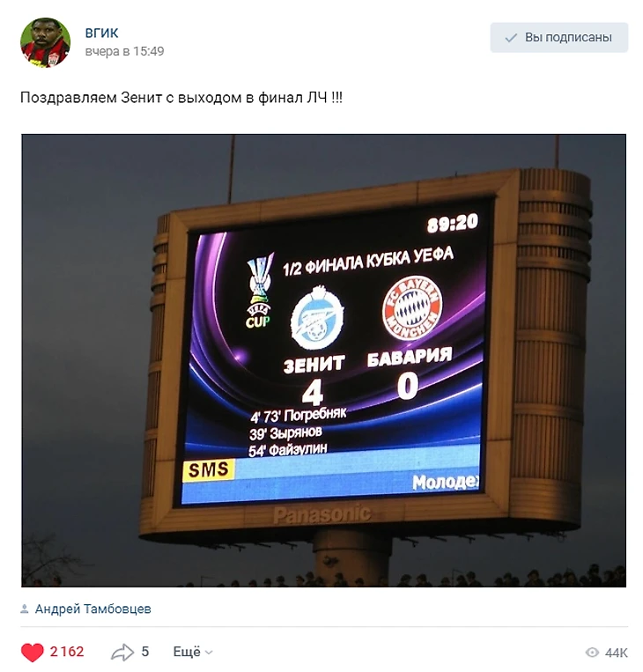This screenshot has width=643, height=672.
Task: Click the share arrow icon
Action: [122, 653]
